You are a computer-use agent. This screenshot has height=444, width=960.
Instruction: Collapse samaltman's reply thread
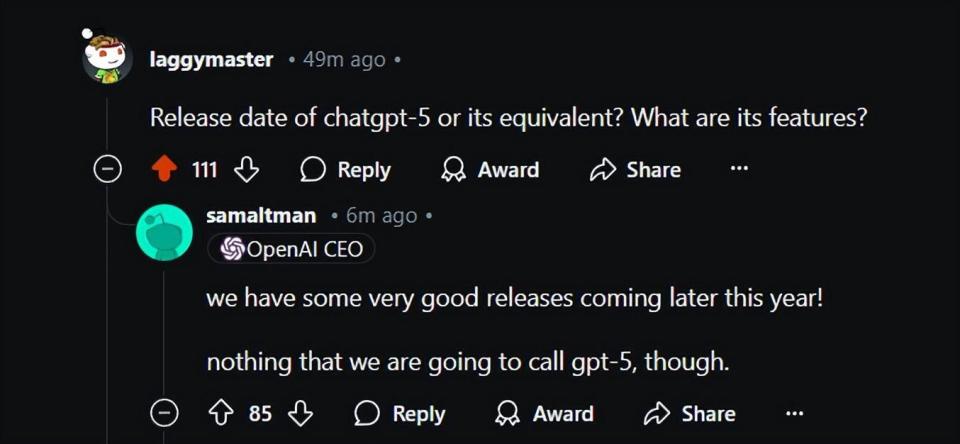coord(164,413)
